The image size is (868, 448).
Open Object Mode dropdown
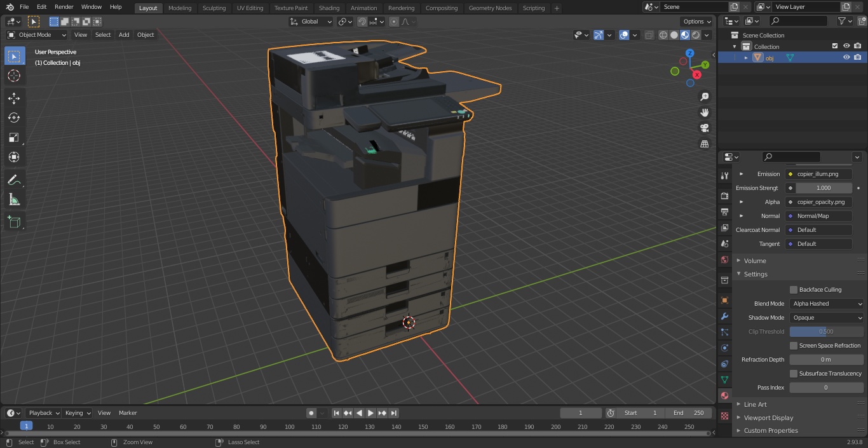[37, 35]
